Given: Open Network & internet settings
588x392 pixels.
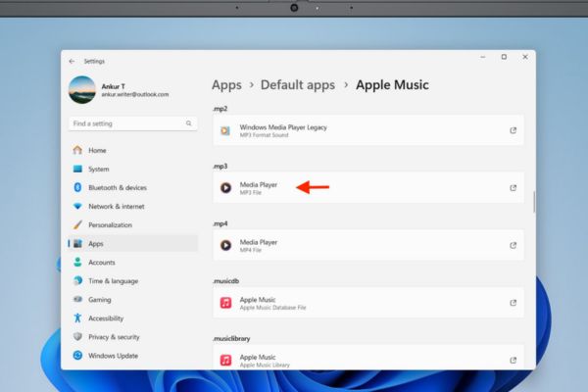Looking at the screenshot, I should 116,206.
